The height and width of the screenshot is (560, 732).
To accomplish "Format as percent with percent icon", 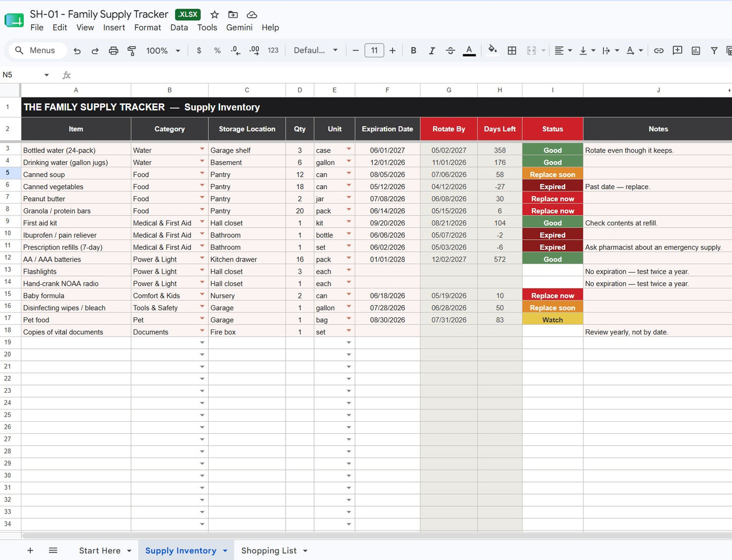I will pos(217,51).
